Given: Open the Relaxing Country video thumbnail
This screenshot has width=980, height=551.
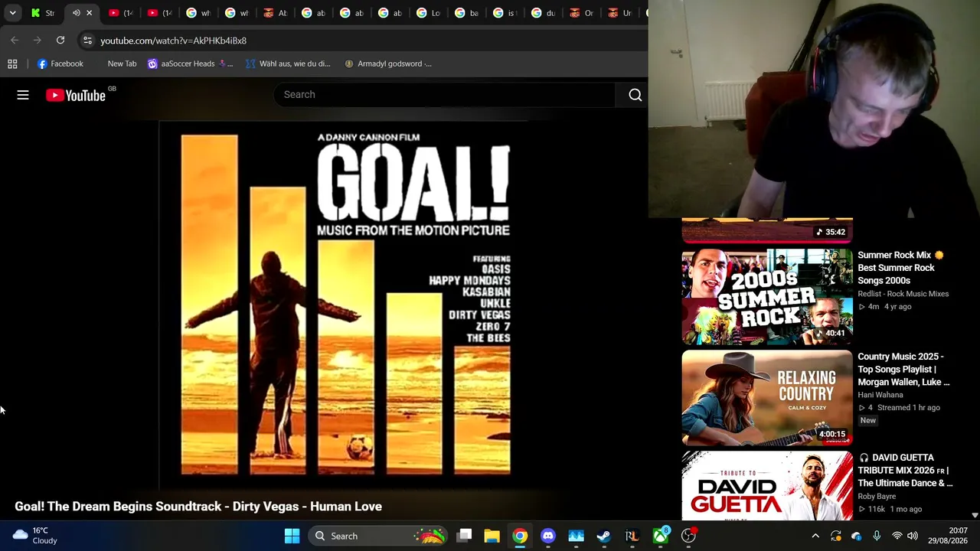Looking at the screenshot, I should [767, 398].
